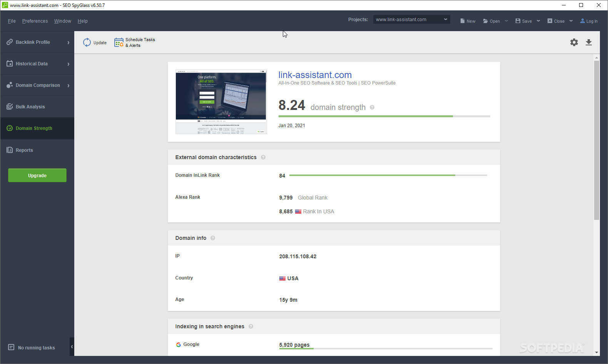Viewport: 608px width, 364px height.
Task: Click the Reports sidebar icon
Action: (10, 150)
